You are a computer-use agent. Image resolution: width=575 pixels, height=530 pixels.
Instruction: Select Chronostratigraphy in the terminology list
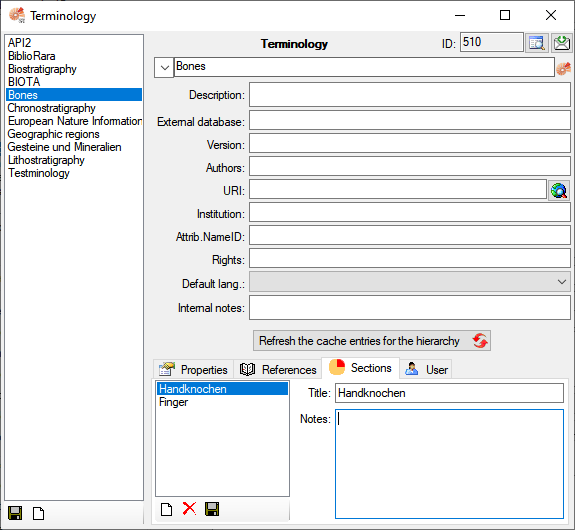coord(52,108)
